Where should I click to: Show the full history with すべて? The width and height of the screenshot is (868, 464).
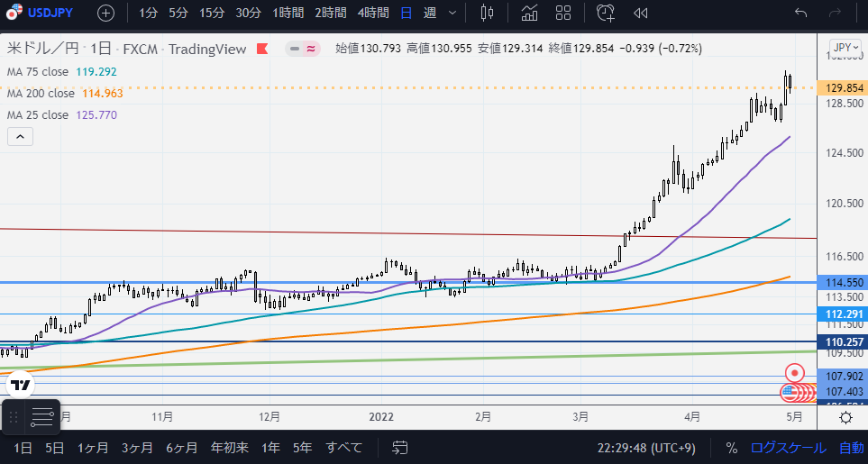[x=343, y=448]
